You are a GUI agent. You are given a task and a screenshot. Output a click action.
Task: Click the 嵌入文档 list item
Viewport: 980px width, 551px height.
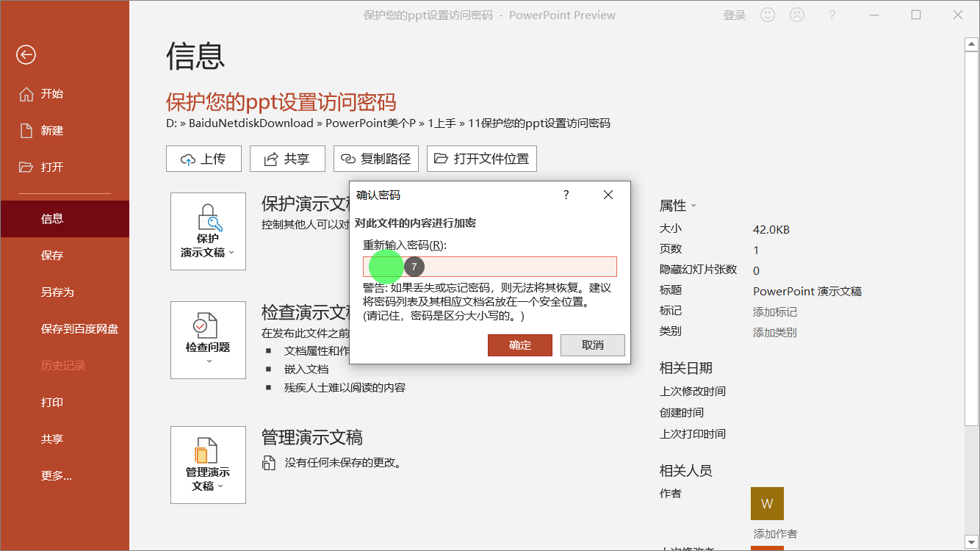pos(306,370)
